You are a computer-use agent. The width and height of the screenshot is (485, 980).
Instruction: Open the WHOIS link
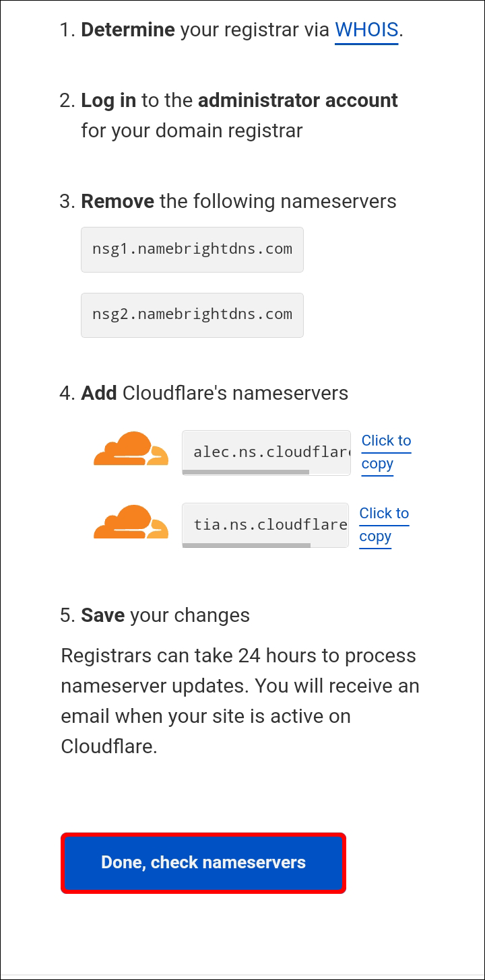[x=366, y=30]
